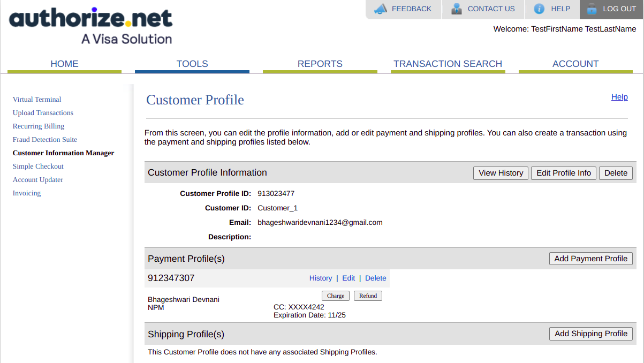
Task: Go to the Account tab
Action: 575,64
